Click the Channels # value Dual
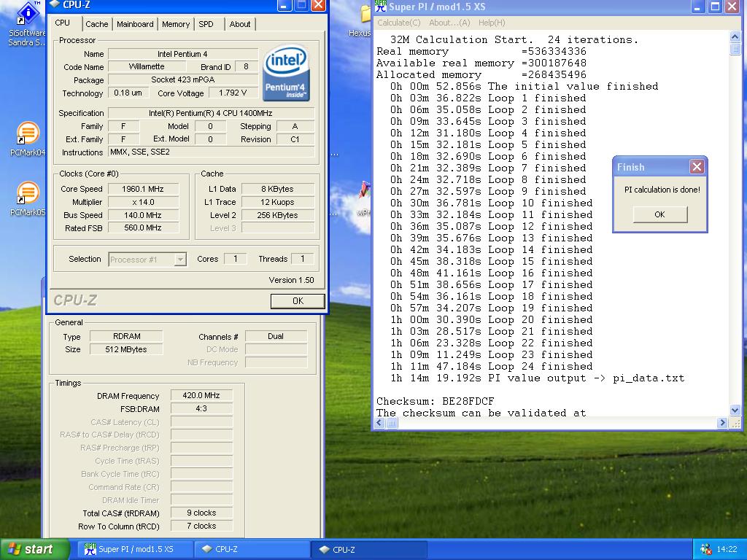Screen dimensions: 747x560 (x=276, y=336)
